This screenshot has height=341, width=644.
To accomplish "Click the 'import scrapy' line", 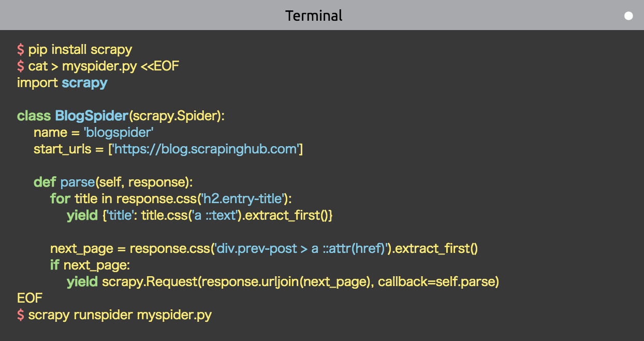I will point(62,83).
